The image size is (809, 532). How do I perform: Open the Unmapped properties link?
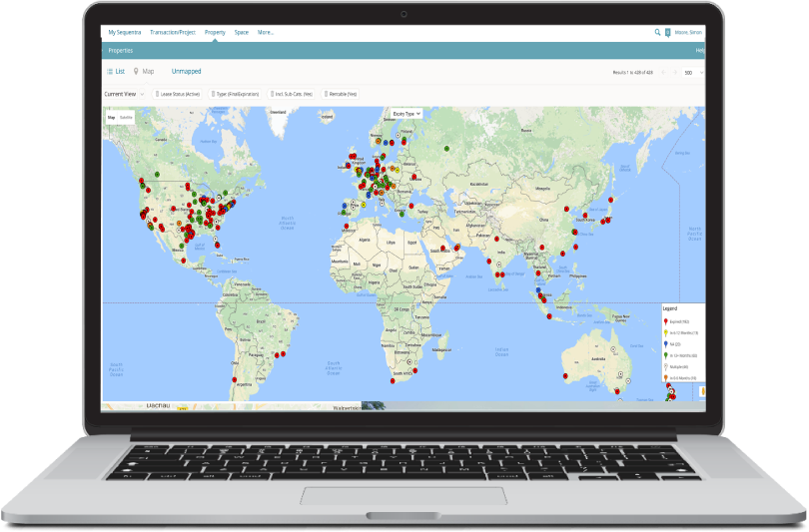pos(186,71)
